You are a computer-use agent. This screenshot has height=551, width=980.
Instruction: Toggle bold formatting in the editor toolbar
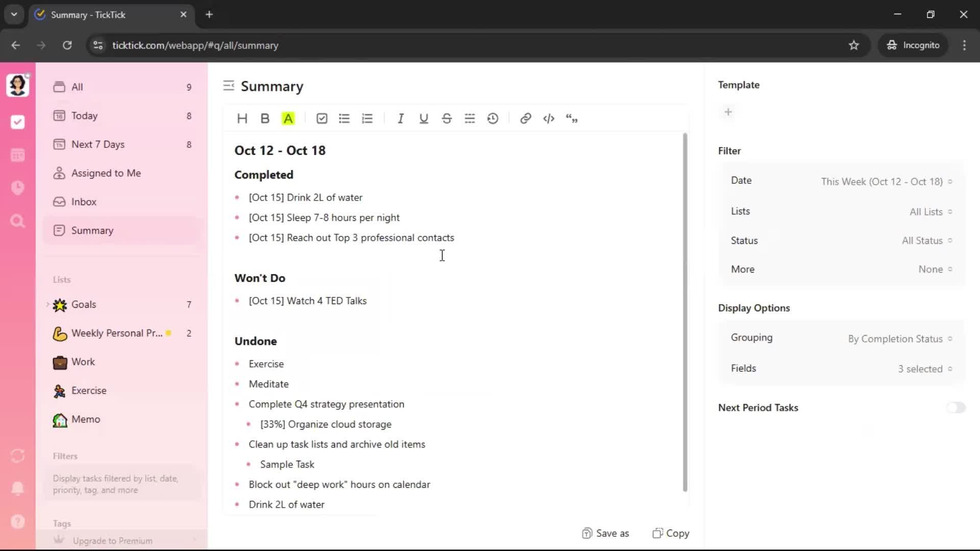tap(265, 118)
